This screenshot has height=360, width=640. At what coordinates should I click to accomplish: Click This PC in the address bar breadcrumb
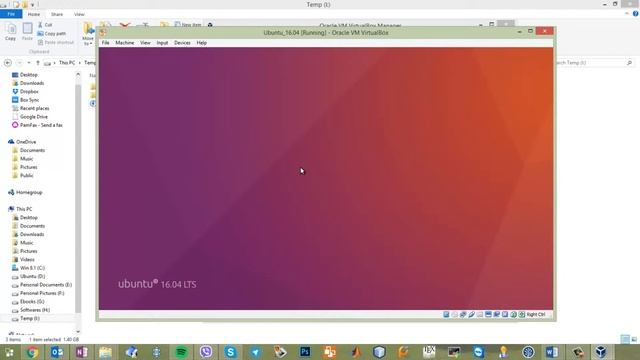[67, 63]
